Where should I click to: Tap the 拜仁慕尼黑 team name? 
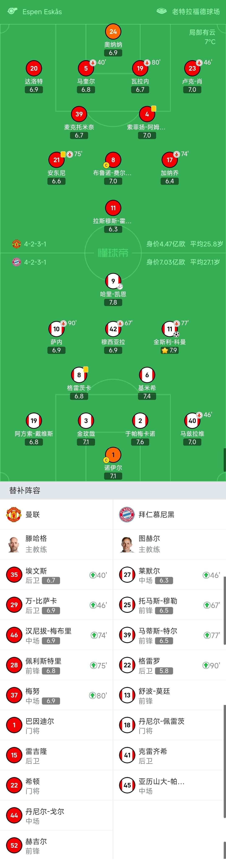(x=157, y=515)
